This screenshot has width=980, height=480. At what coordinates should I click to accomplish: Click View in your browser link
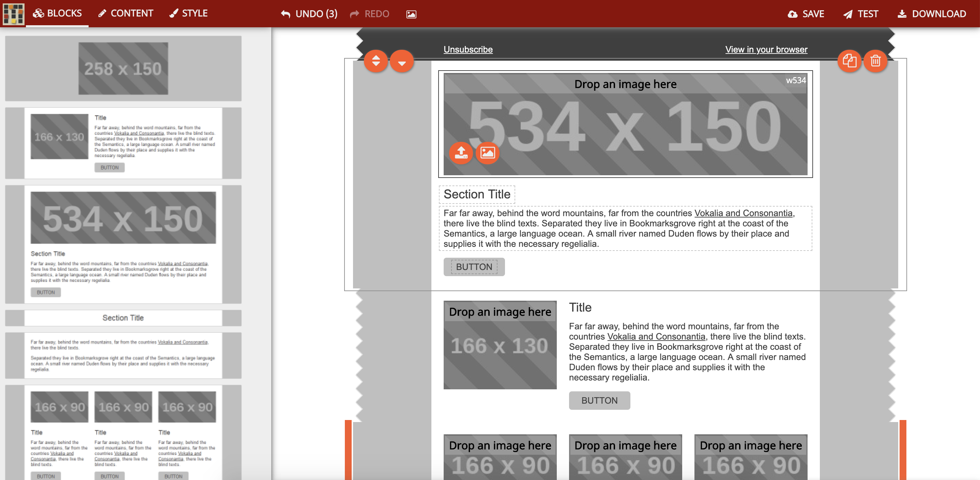tap(766, 49)
